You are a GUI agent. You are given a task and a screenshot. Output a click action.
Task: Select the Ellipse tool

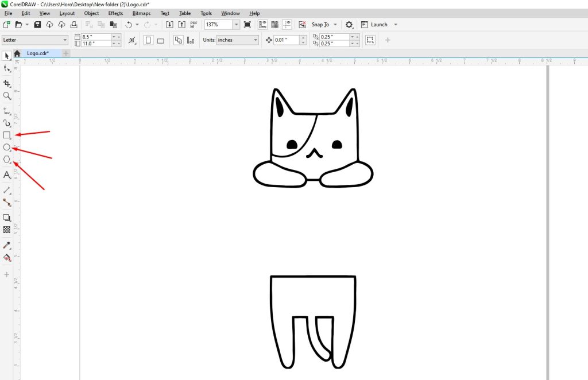(7, 148)
